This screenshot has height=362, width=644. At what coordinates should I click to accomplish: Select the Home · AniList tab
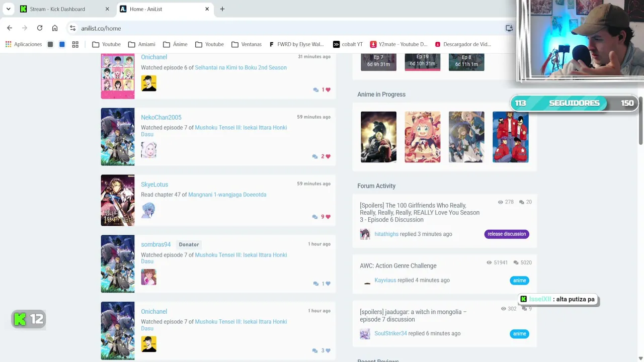pyautogui.click(x=165, y=9)
